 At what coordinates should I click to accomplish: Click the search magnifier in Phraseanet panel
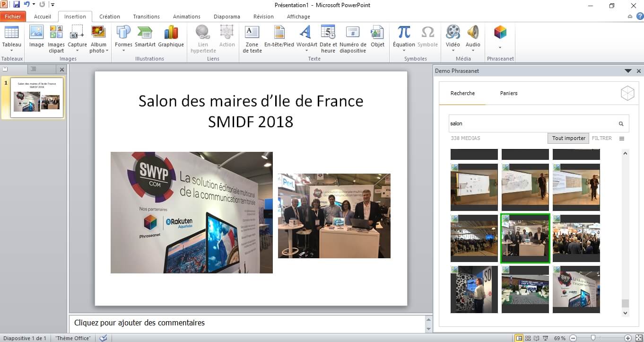click(x=621, y=123)
